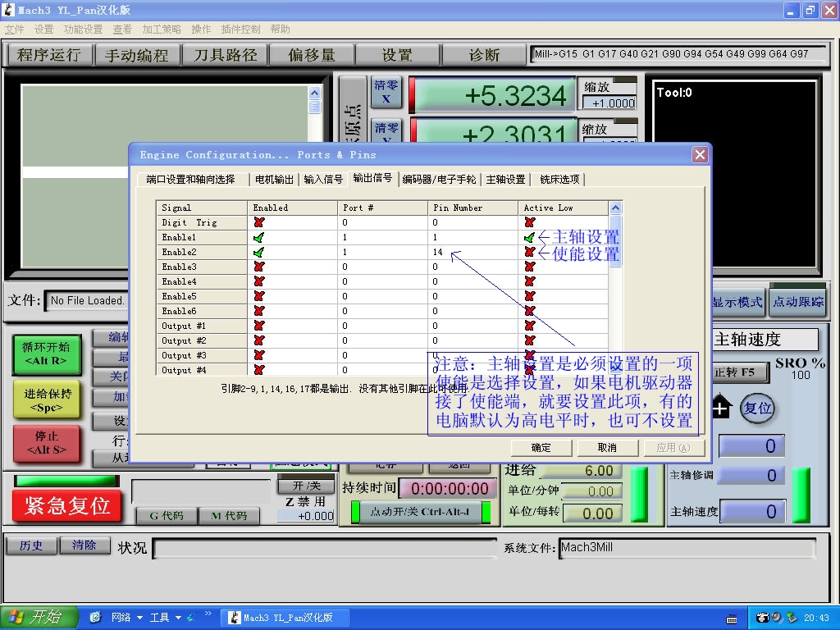The image size is (840, 630).
Task: Enable the Output #3 signal
Action: 259,355
